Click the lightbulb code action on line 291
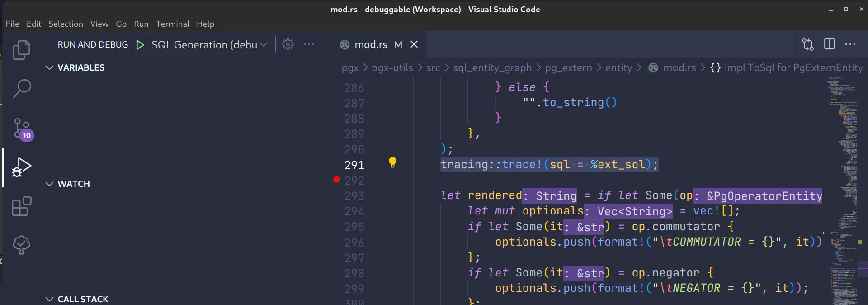The width and height of the screenshot is (868, 305). click(392, 162)
